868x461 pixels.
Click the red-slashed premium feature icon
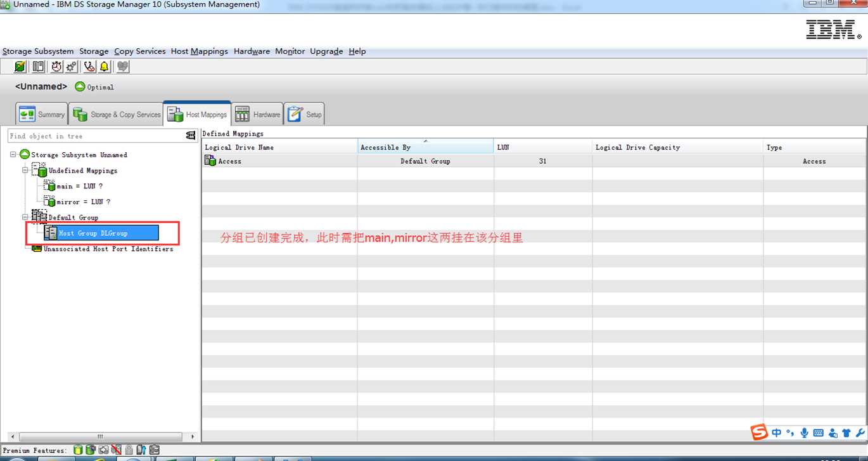point(116,450)
